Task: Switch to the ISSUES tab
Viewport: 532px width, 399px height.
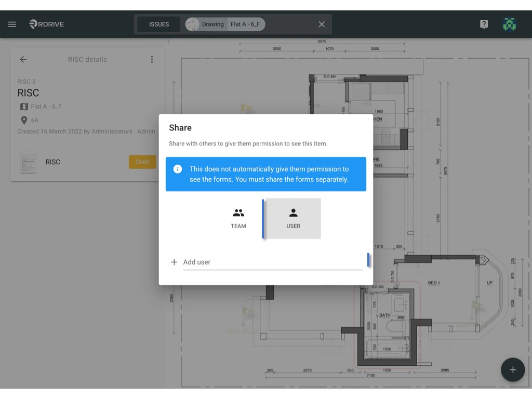Action: (158, 24)
